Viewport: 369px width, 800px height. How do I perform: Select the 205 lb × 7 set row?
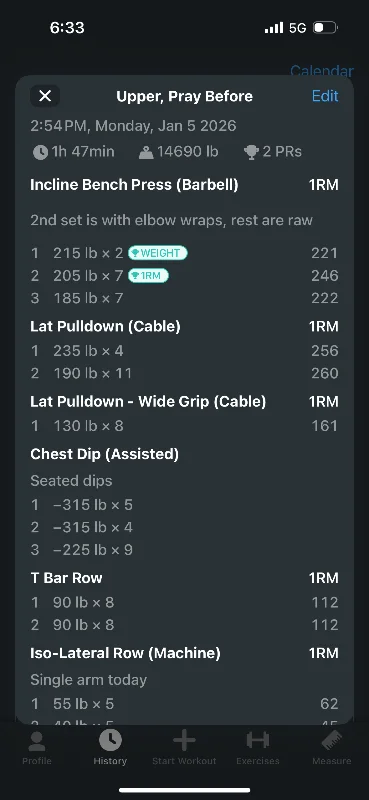click(x=184, y=276)
